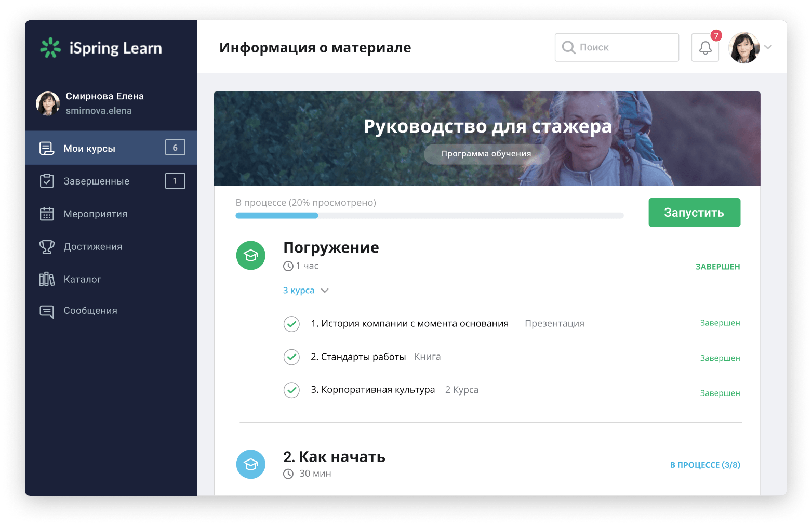Click the Завершенные clipboard icon
The height and width of the screenshot is (526, 812).
47,181
